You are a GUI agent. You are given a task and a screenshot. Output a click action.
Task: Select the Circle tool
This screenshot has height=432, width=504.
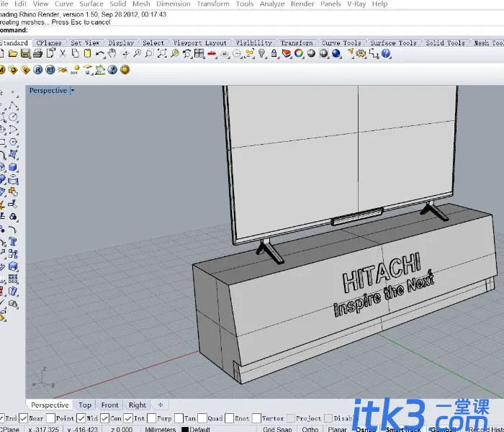point(13,117)
